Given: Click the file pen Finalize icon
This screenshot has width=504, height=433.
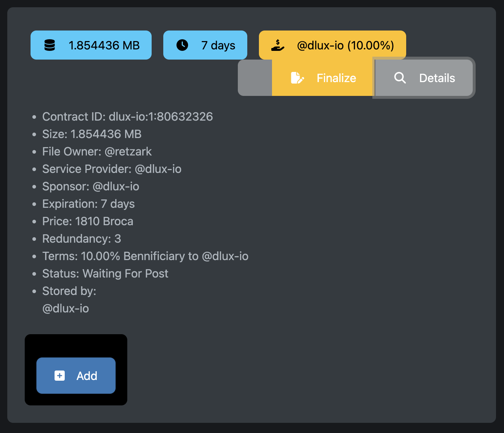Looking at the screenshot, I should point(297,78).
